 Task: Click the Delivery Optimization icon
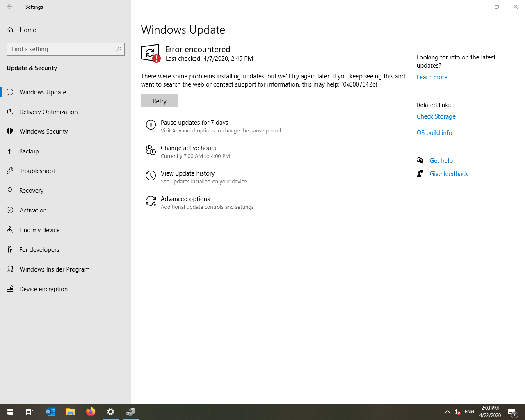point(10,112)
